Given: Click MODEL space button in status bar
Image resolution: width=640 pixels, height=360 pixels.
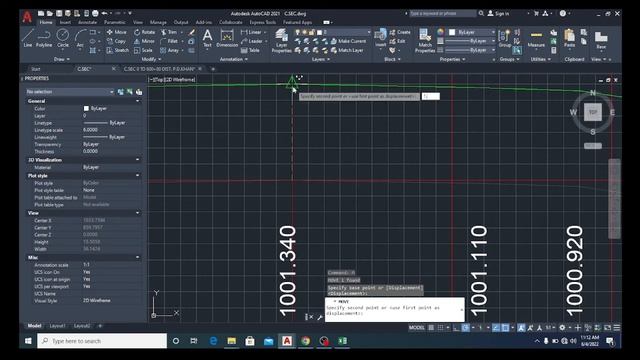Looking at the screenshot, I should coord(416,327).
